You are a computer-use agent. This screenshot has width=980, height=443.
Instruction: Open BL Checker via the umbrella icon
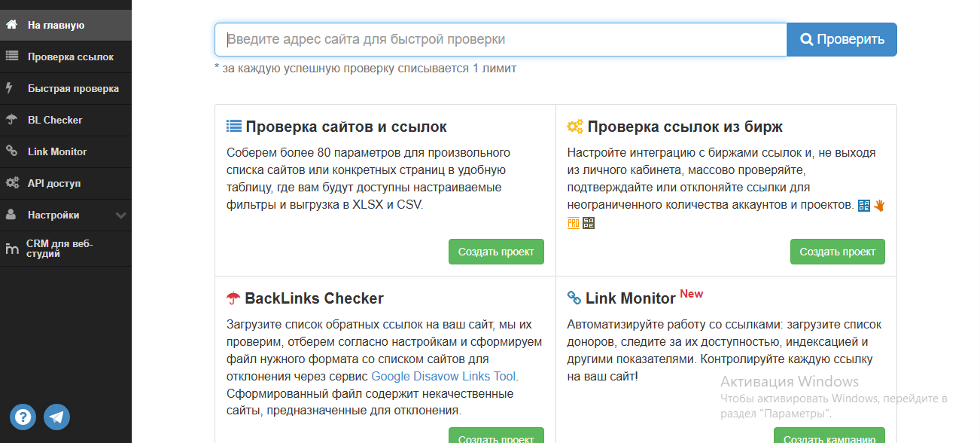tap(11, 120)
